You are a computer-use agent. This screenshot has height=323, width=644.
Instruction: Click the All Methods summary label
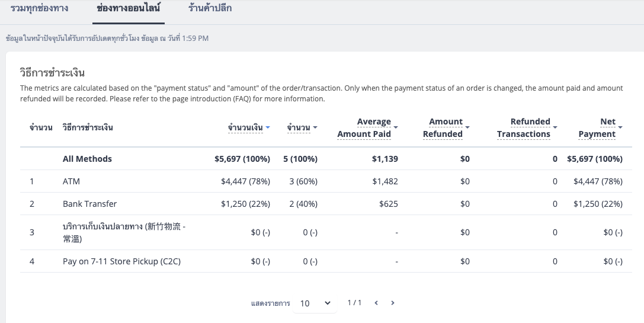click(87, 159)
